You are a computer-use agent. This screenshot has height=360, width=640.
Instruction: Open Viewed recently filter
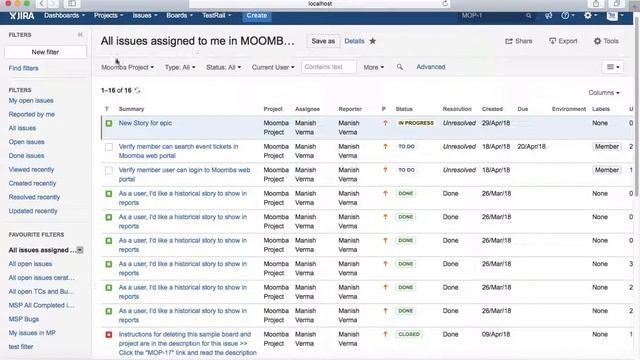[31, 169]
